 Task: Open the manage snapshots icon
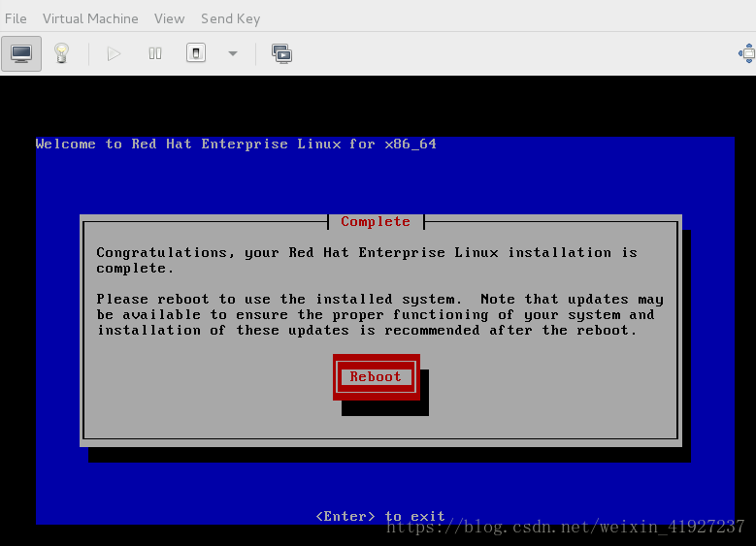pyautogui.click(x=281, y=53)
